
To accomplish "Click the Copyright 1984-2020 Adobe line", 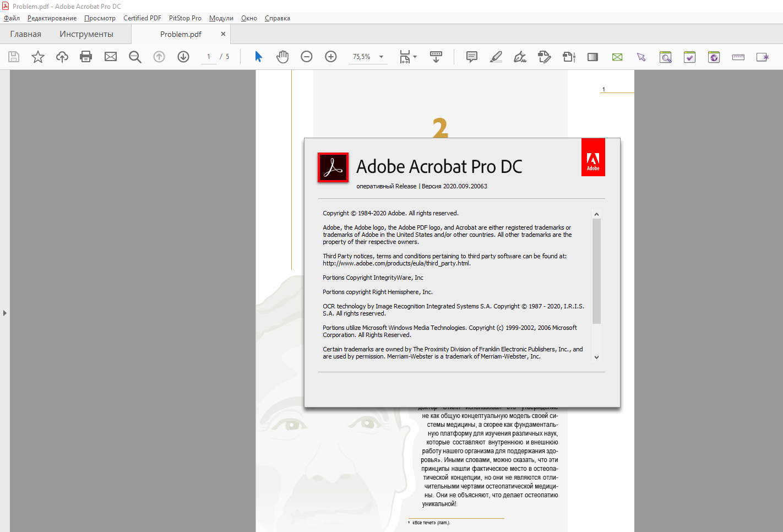I will click(390, 213).
